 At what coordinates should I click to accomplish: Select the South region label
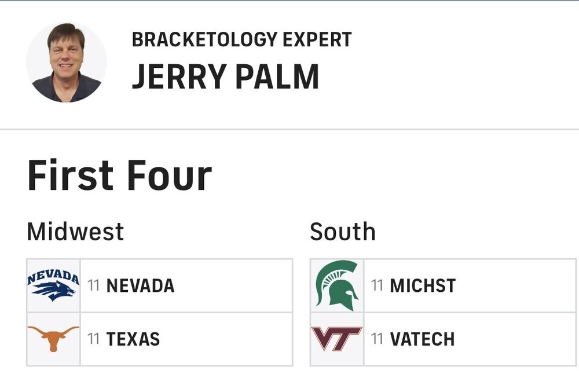coord(343,232)
